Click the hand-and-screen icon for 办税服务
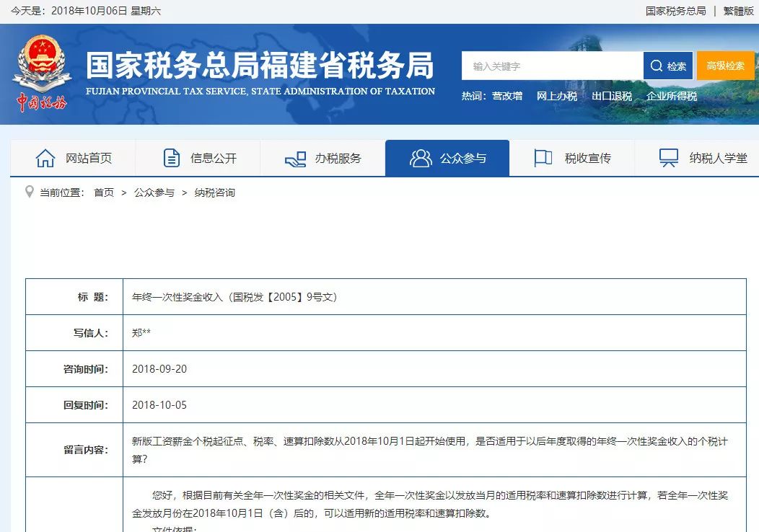759x532 pixels. (295, 159)
